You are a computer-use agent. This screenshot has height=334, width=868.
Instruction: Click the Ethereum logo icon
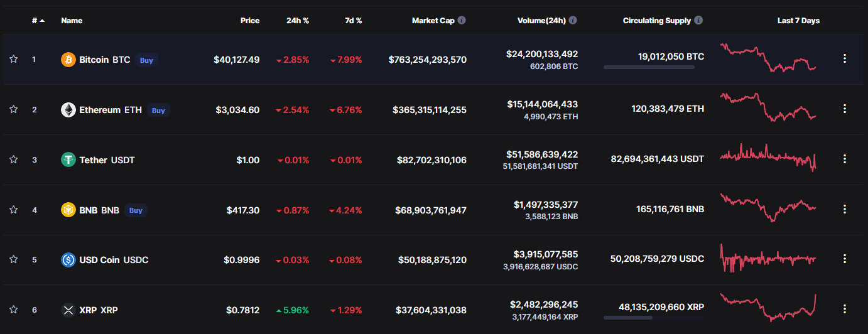[68, 110]
